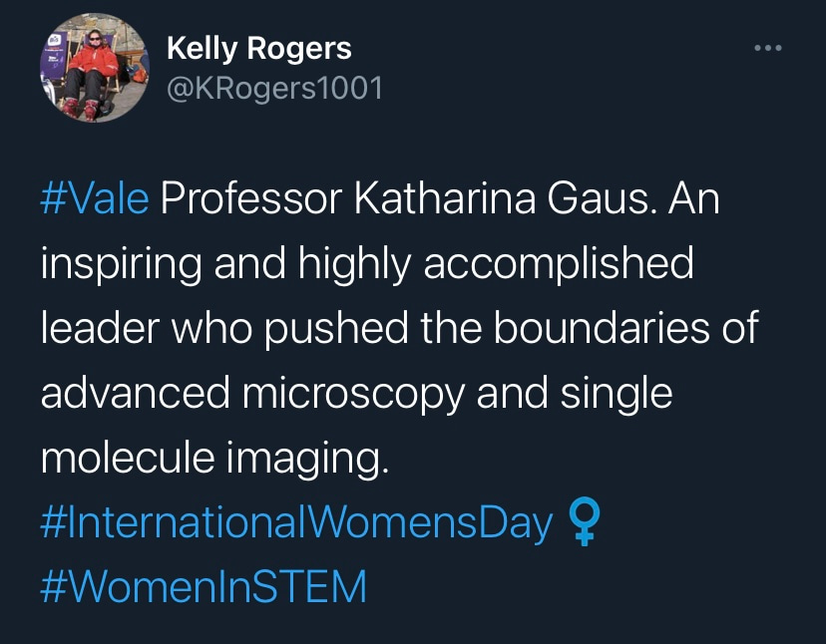Open the tweet's three-dot more options menu
The width and height of the screenshot is (826, 644).
coord(766,48)
